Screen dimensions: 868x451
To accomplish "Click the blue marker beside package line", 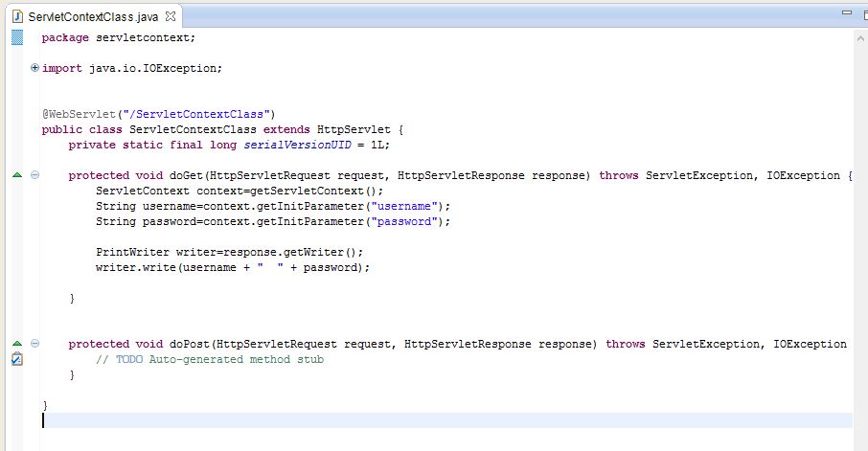I will [x=16, y=37].
